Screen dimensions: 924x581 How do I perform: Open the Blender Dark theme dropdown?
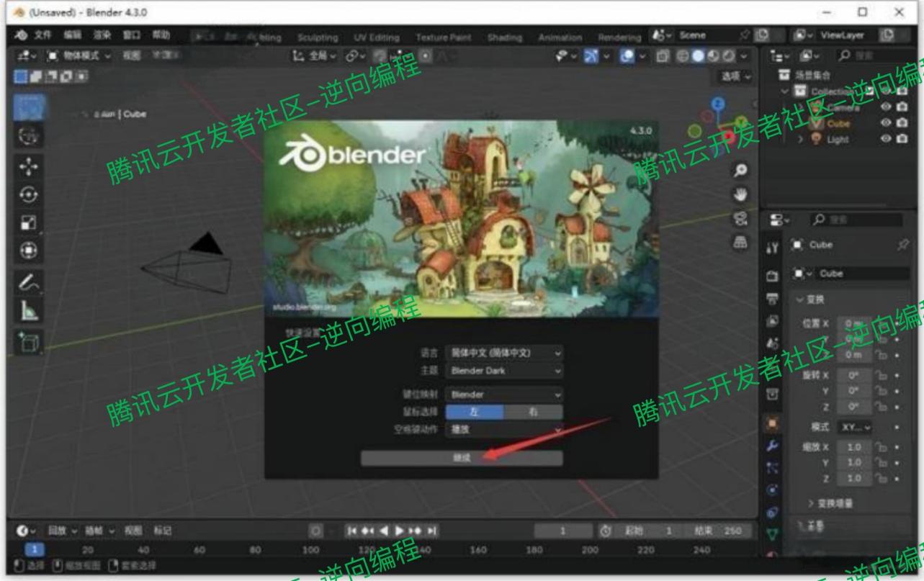point(504,371)
